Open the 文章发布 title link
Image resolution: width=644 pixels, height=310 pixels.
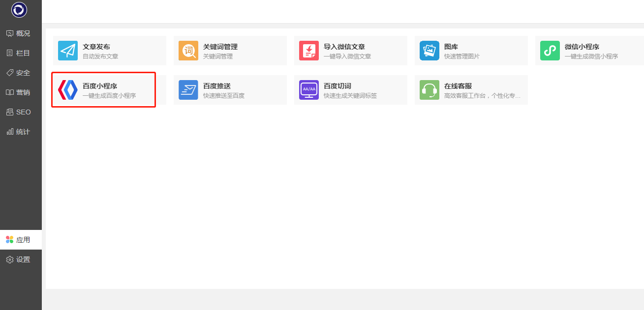pos(96,47)
